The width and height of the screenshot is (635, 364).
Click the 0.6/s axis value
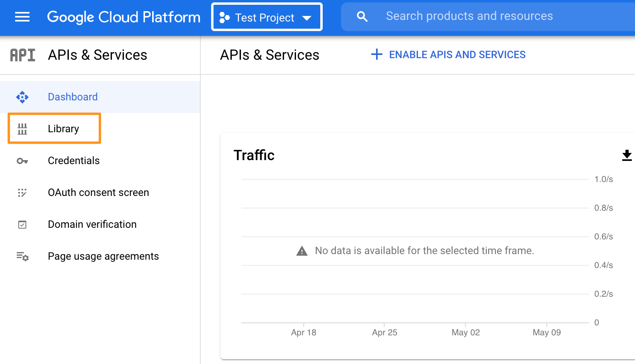[x=604, y=237]
